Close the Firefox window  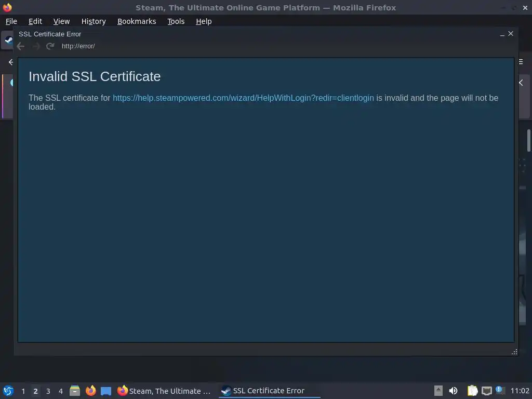click(x=525, y=7)
